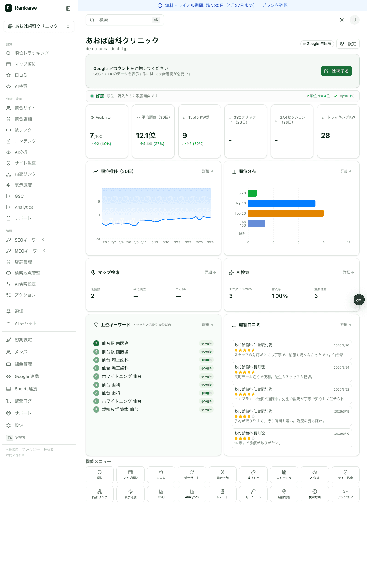The width and height of the screenshot is (367, 588).
Task: Click the GSC sidebar chart icon
Action: (9, 196)
